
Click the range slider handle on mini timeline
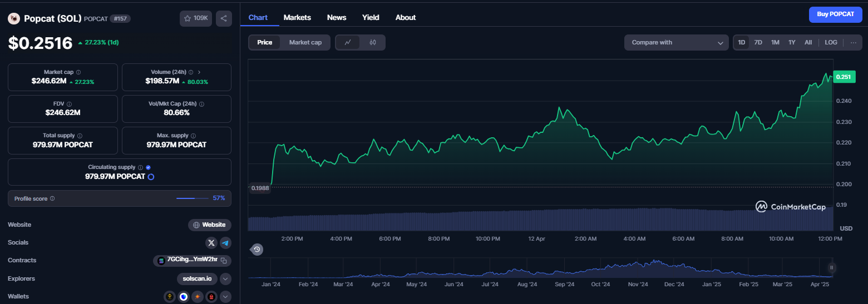click(832, 268)
